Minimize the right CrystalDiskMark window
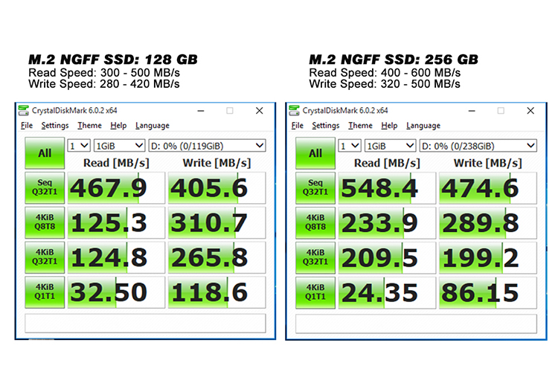The height and width of the screenshot is (392, 558). point(472,111)
